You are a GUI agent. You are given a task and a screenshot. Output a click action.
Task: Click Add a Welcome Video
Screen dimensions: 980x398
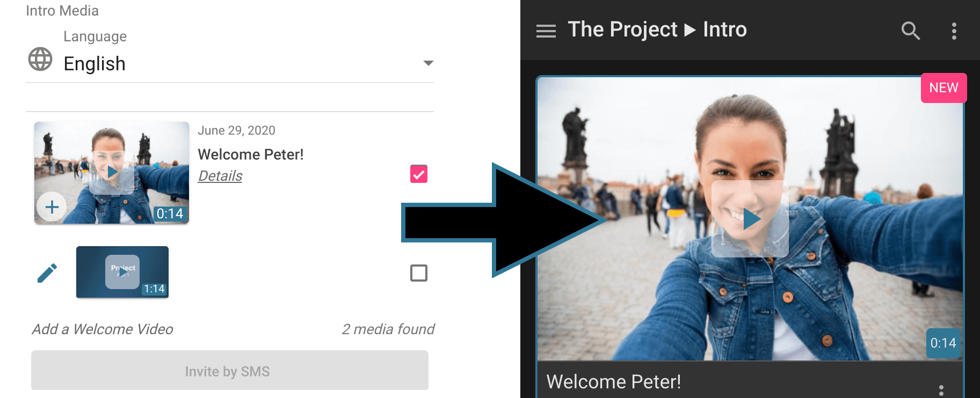click(x=103, y=329)
